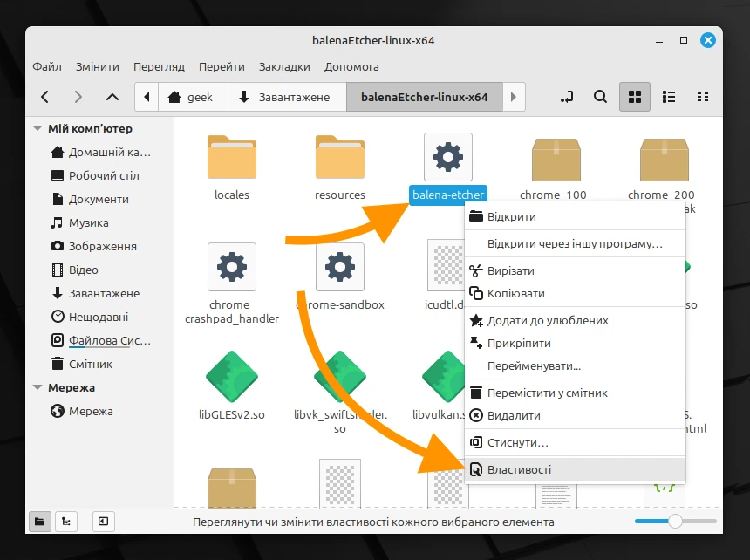
Task: Maximize the file manager window
Action: 684,41
